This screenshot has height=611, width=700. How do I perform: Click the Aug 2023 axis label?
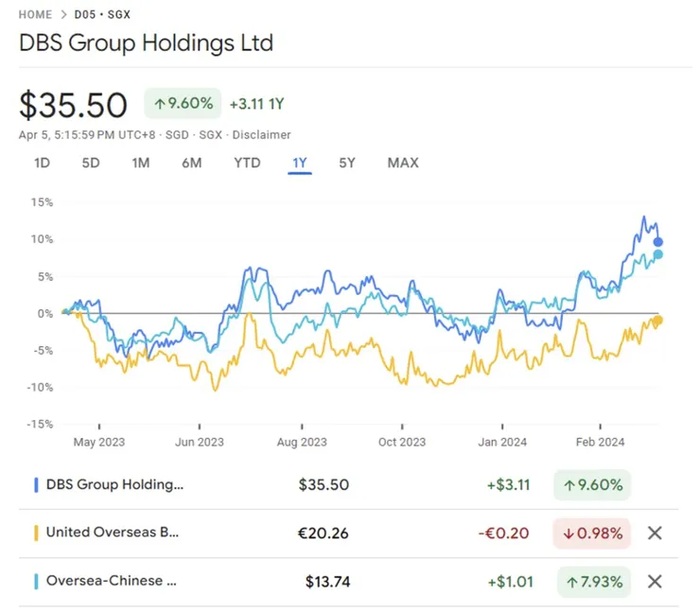(302, 442)
